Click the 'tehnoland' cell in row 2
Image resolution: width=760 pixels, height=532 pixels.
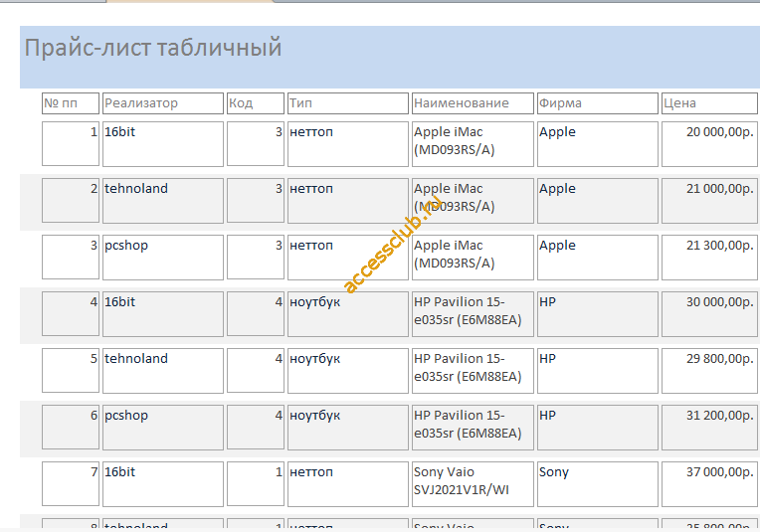pyautogui.click(x=163, y=201)
